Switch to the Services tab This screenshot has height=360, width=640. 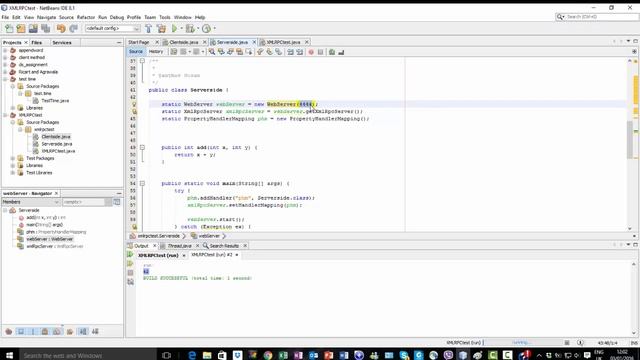[x=62, y=42]
